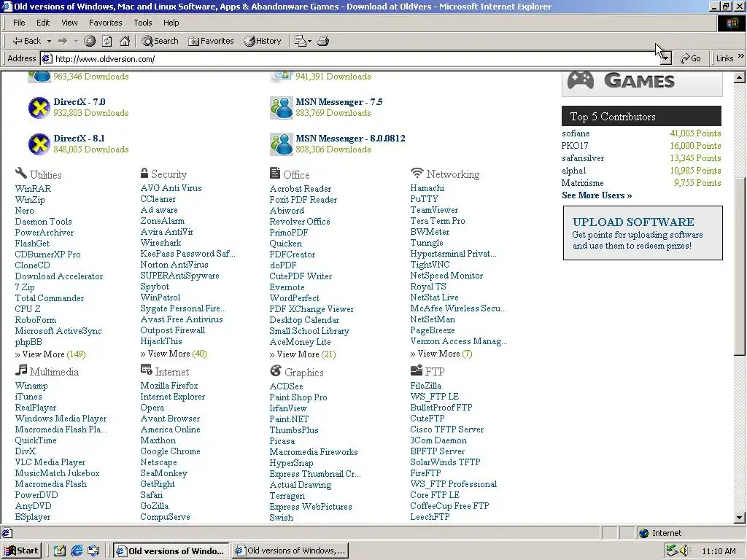Open the FileZilla link

(425, 386)
